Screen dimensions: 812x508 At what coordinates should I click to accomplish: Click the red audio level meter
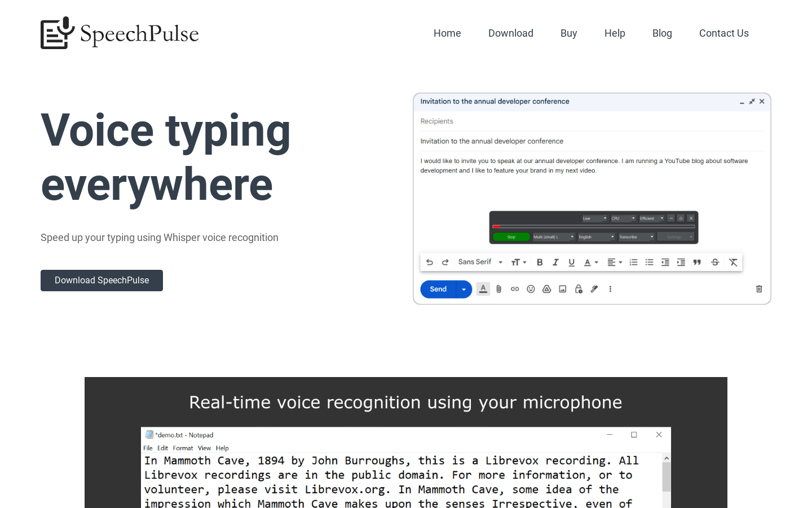(496, 226)
